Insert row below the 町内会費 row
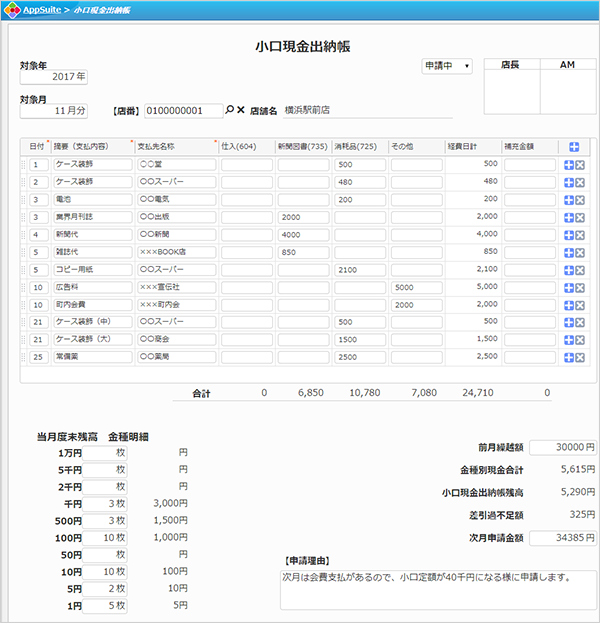The height and width of the screenshot is (623, 600). click(569, 305)
